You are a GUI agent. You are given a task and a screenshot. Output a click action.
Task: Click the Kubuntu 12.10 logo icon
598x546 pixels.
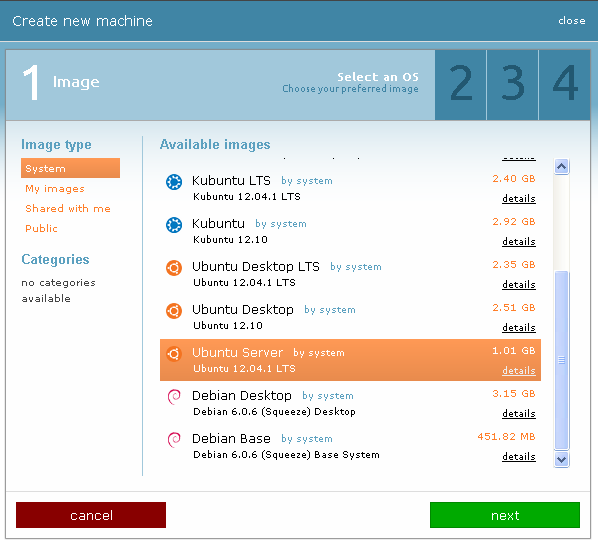tap(174, 225)
